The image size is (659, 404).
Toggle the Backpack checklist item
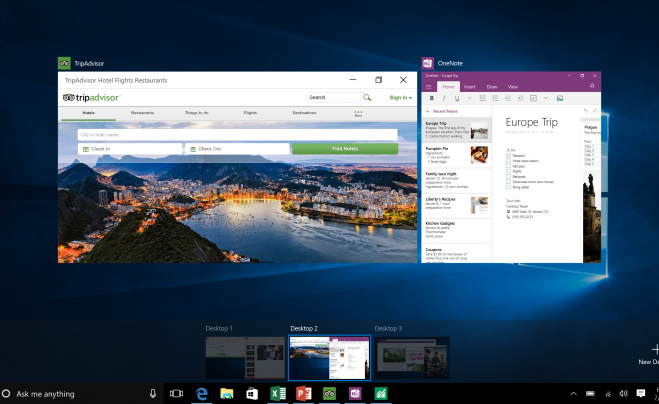(509, 176)
